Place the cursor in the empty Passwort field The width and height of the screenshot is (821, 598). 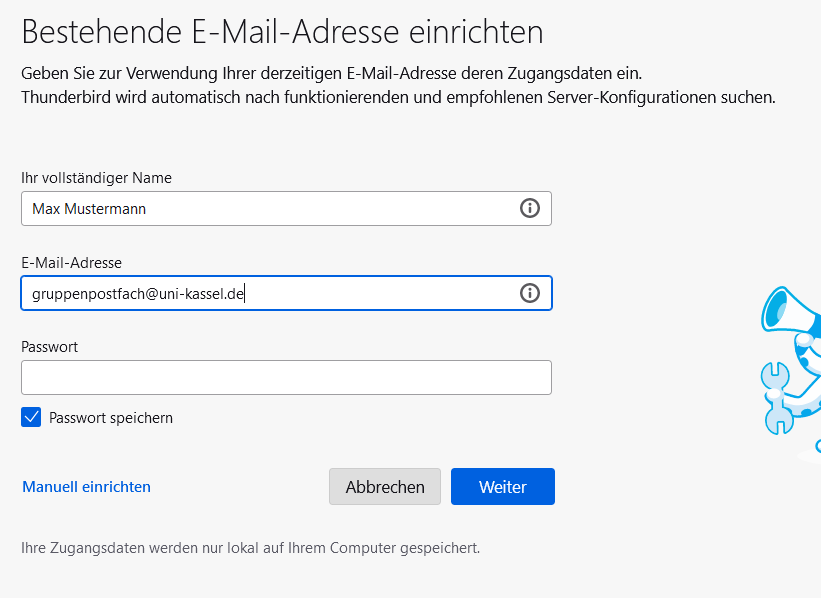[286, 377]
